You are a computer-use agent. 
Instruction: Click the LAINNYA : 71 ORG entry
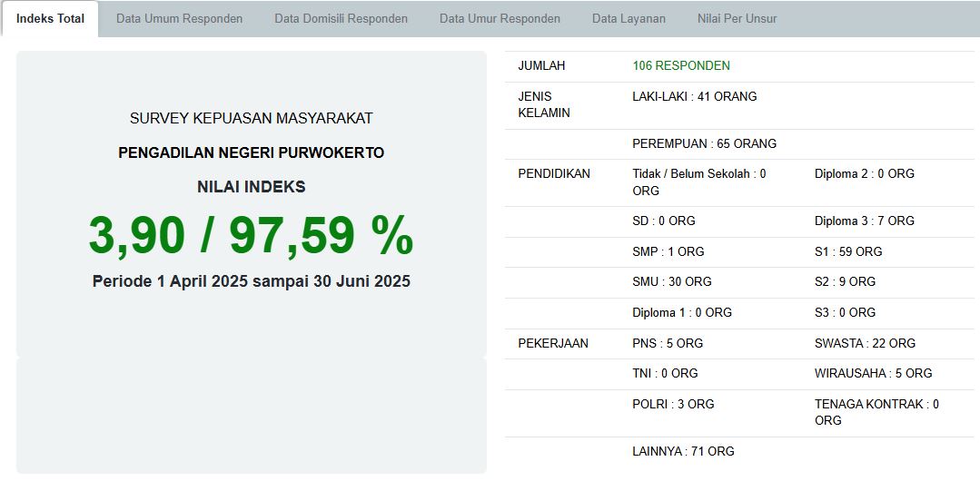(x=683, y=451)
